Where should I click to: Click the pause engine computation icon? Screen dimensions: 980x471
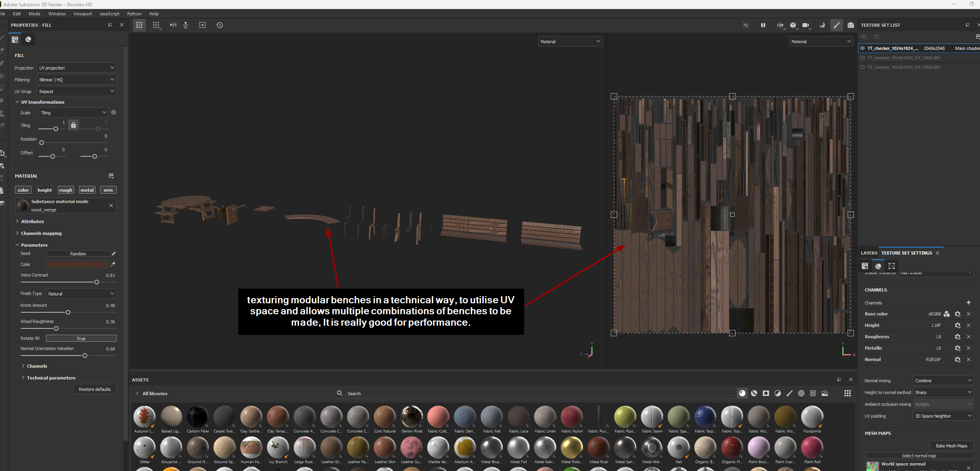pyautogui.click(x=763, y=25)
